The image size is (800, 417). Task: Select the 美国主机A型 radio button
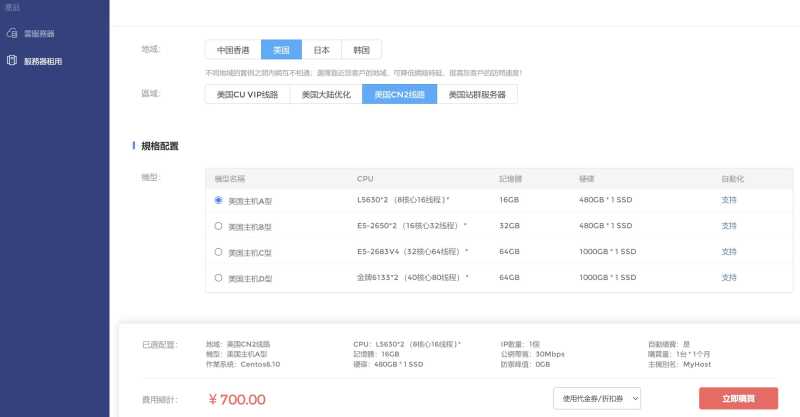219,200
